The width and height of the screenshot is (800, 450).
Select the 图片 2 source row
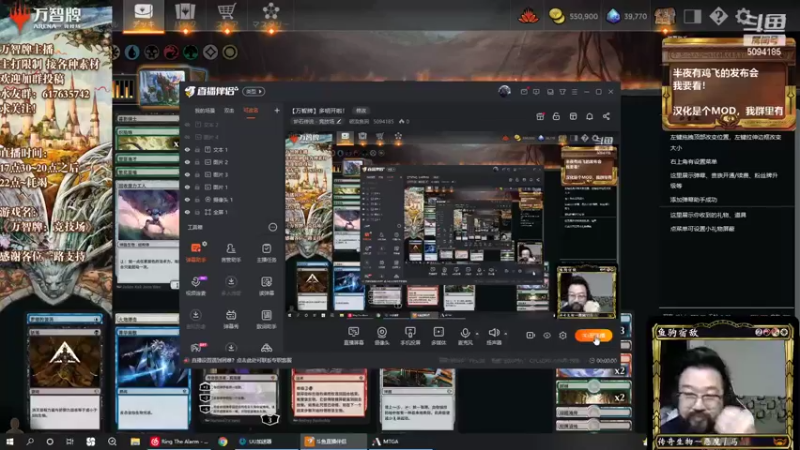(232, 162)
